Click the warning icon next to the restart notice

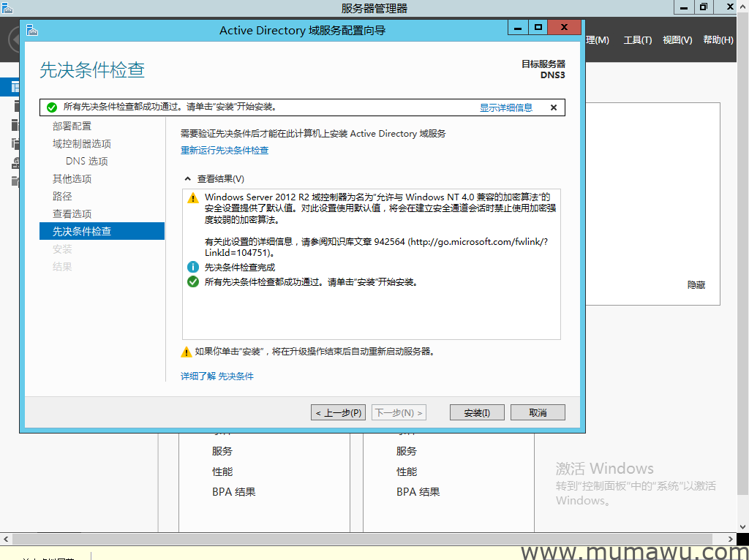[187, 352]
